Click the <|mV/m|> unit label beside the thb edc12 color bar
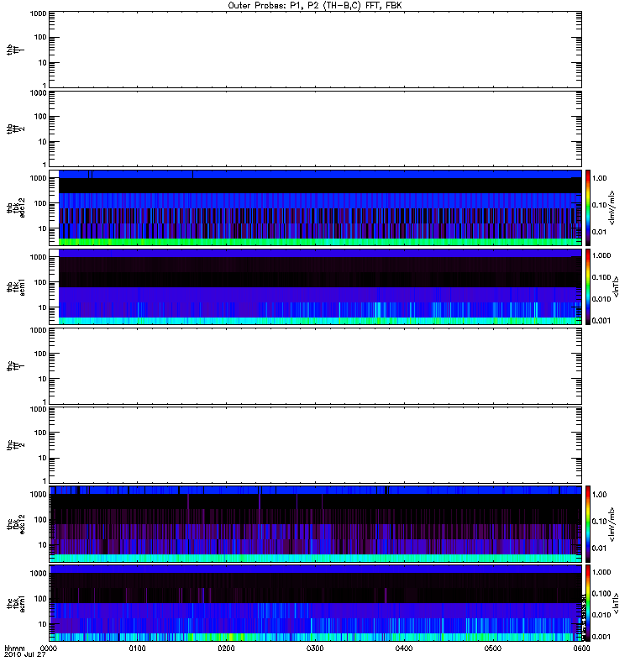This screenshot has height=672, width=630. pos(612,207)
